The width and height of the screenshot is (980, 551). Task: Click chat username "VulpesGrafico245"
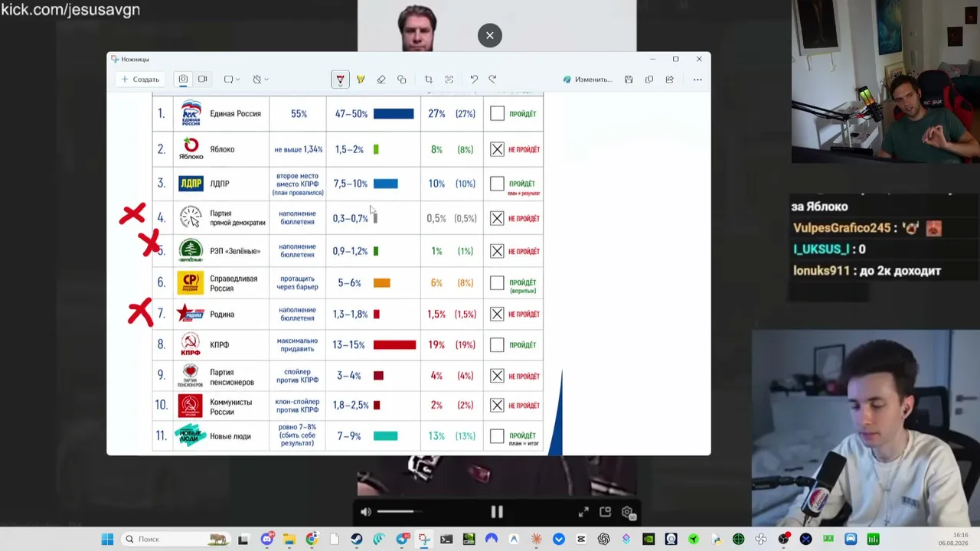(x=841, y=228)
